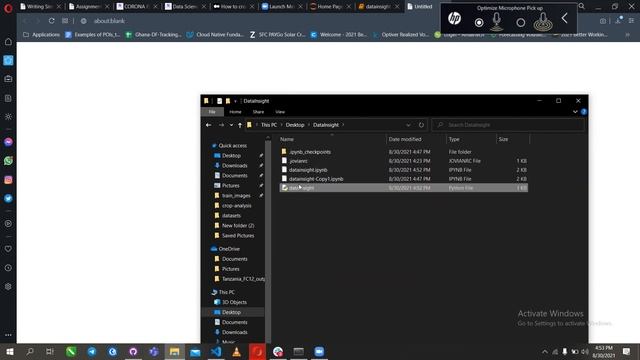This screenshot has width=640, height=360.
Task: Click the HP logo in microphone panel
Action: pyautogui.click(x=454, y=18)
